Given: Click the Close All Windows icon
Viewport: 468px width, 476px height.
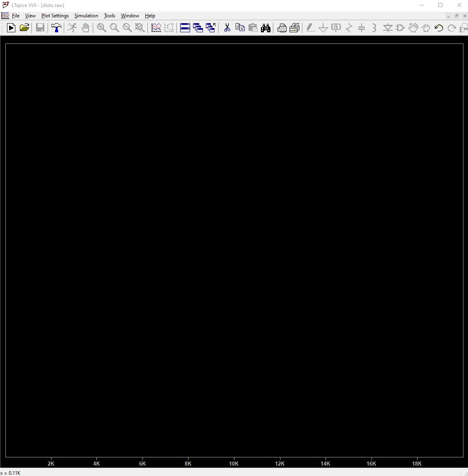Looking at the screenshot, I should [x=211, y=28].
